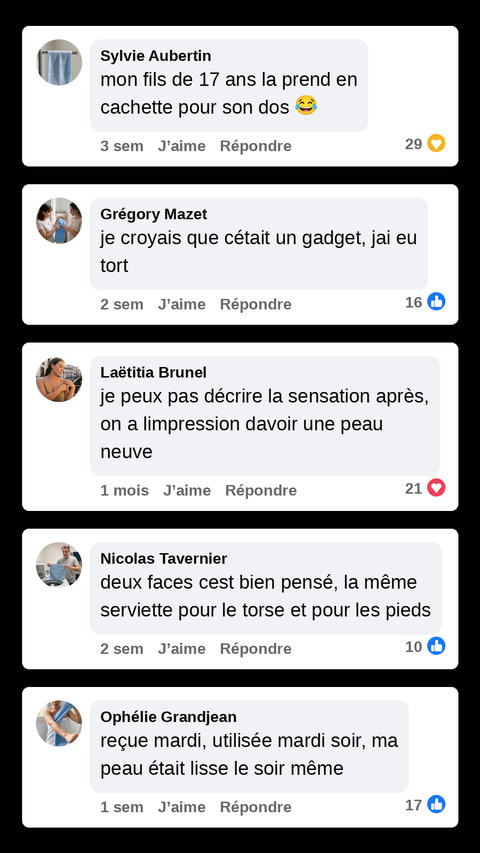Click the heart reaction on Laëtitia Brunel's comment

(x=436, y=488)
